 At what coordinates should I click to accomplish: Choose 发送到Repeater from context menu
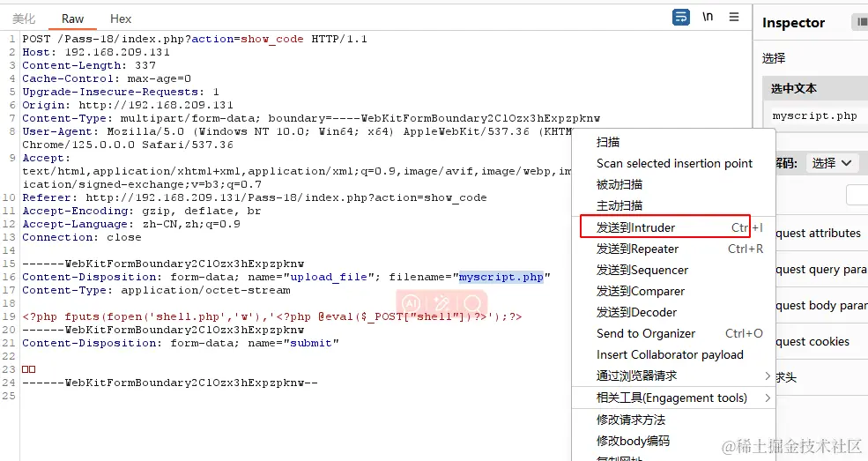[674, 249]
